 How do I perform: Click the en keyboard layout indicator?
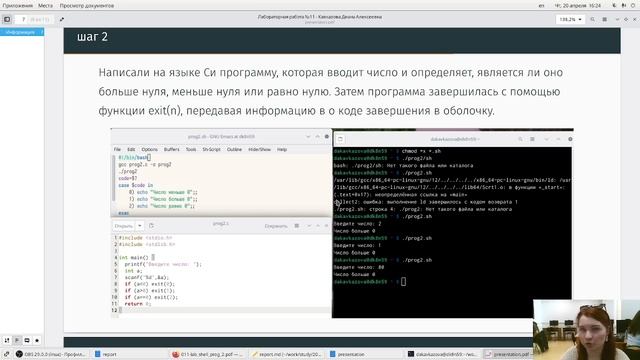pyautogui.click(x=541, y=6)
